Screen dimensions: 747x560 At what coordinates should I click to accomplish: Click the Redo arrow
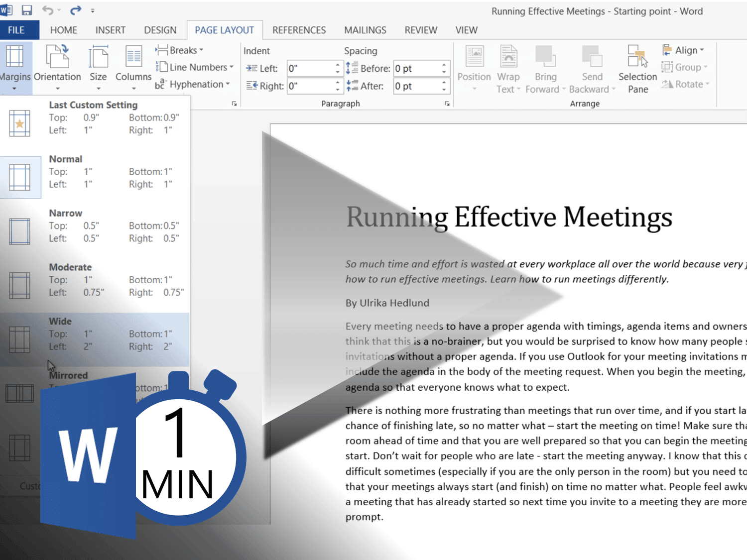pos(76,10)
